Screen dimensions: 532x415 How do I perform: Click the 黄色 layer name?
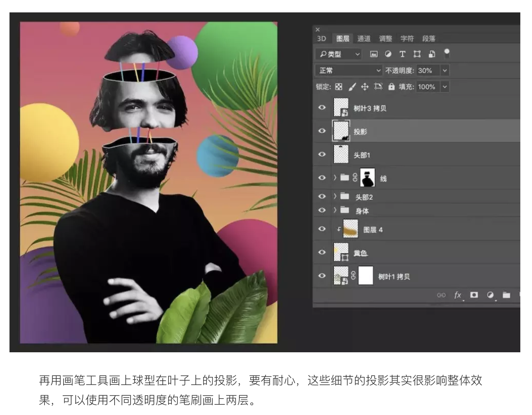click(360, 253)
